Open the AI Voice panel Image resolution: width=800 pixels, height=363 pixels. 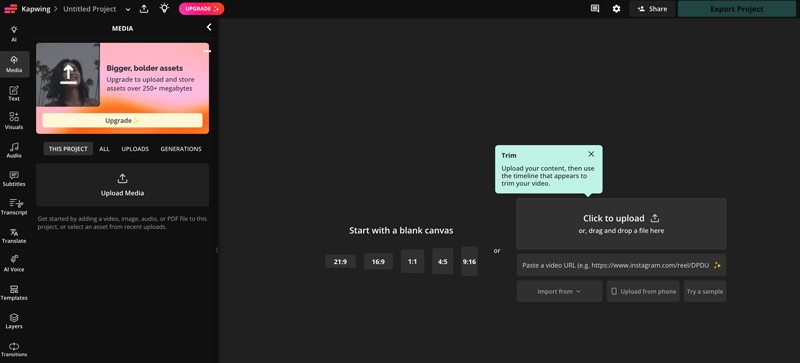pos(14,264)
